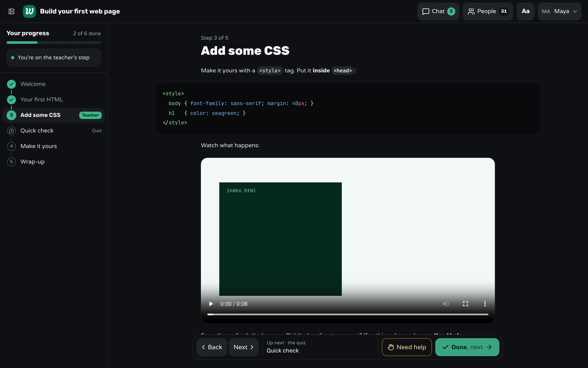Select the Add some CSS step
The width and height of the screenshot is (588, 368).
tap(53, 115)
